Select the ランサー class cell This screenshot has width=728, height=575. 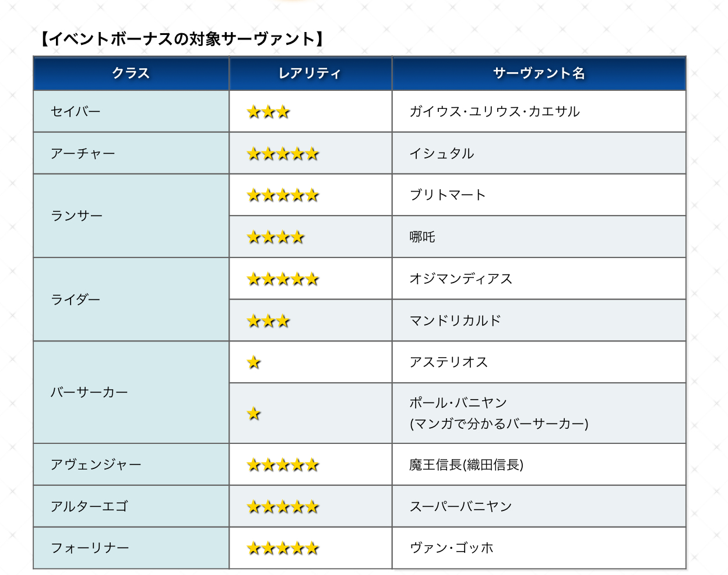point(77,216)
